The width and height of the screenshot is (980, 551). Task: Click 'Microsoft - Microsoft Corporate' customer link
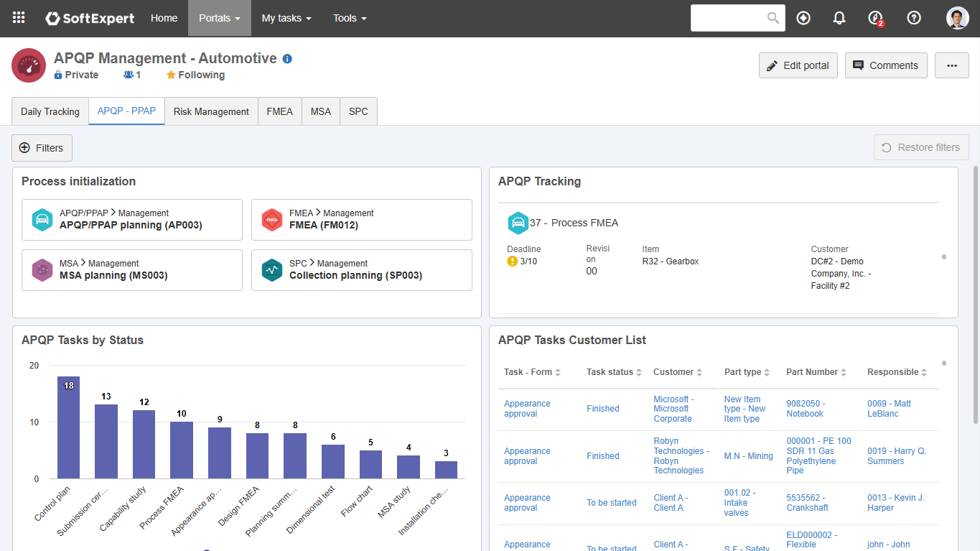coord(673,409)
